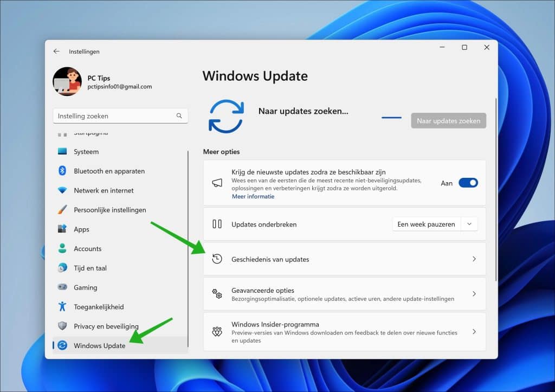Click the gears icon for Geavanceerde opties
The width and height of the screenshot is (555, 392).
click(x=217, y=293)
